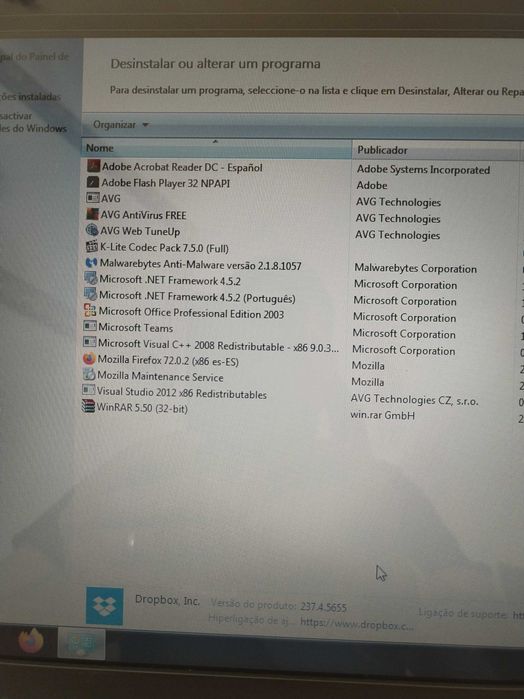Click publisher Malwarebytes Corporation
This screenshot has width=524, height=699.
click(x=415, y=269)
